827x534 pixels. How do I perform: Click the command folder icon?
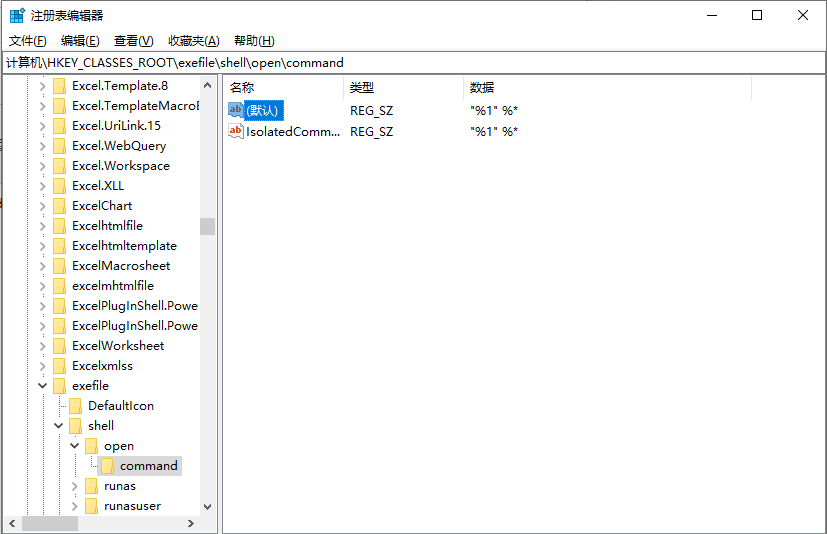[107, 466]
